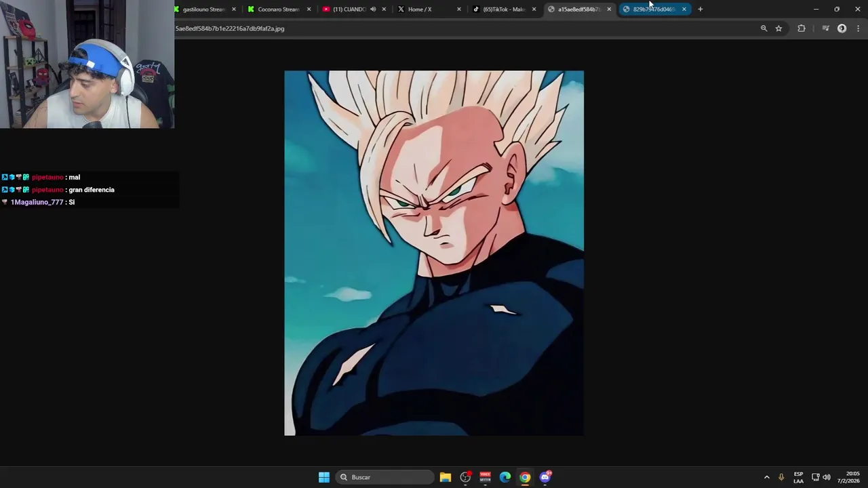Open File Explorer from the taskbar

pyautogui.click(x=446, y=477)
